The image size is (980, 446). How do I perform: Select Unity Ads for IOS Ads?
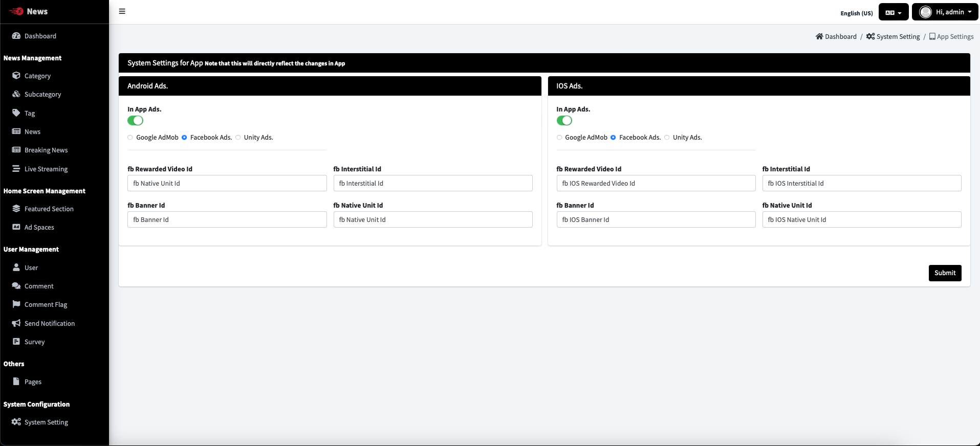667,138
